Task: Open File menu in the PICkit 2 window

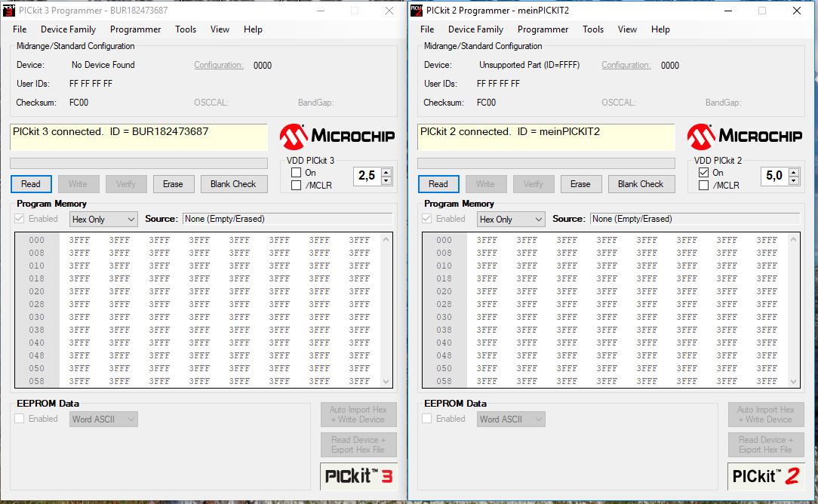Action: click(427, 29)
